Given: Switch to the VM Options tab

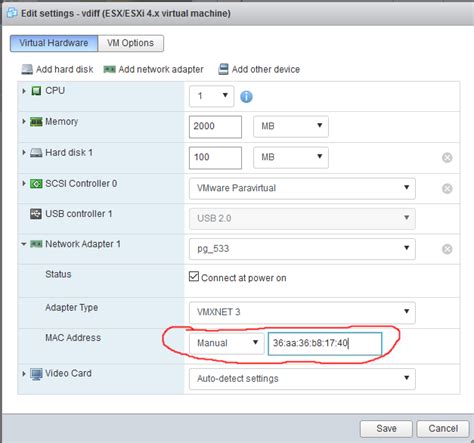Looking at the screenshot, I should coord(131,43).
